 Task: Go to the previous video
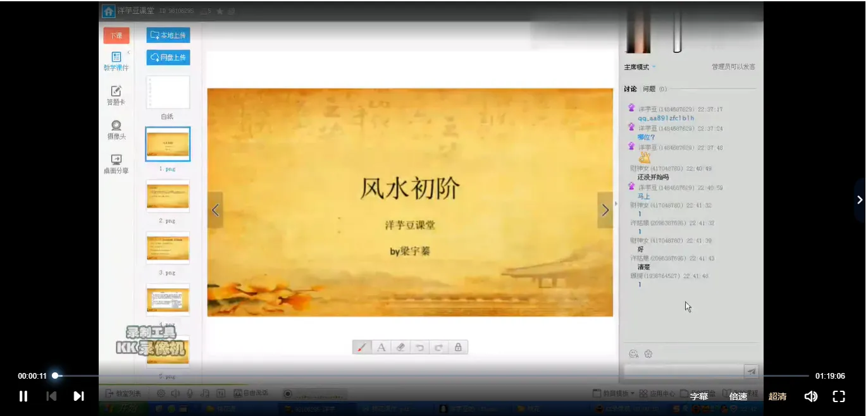(52, 396)
